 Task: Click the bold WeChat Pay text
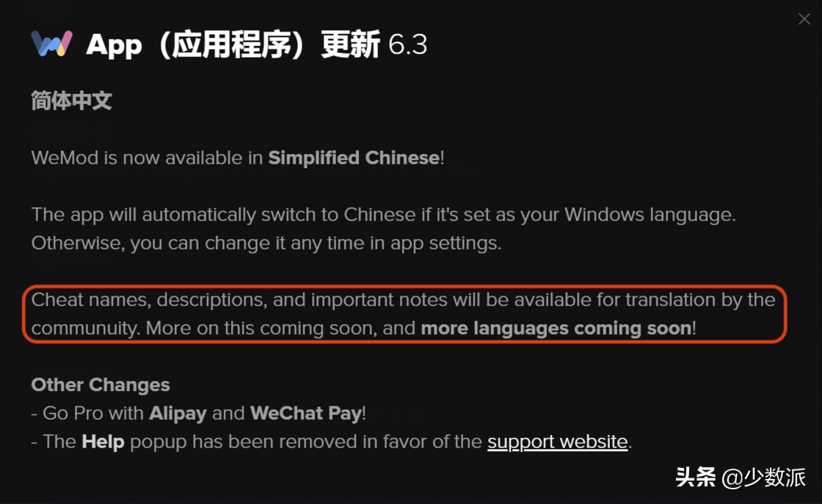coord(306,413)
